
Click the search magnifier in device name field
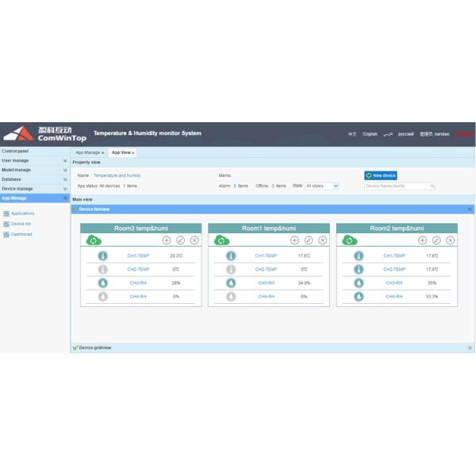[432, 186]
